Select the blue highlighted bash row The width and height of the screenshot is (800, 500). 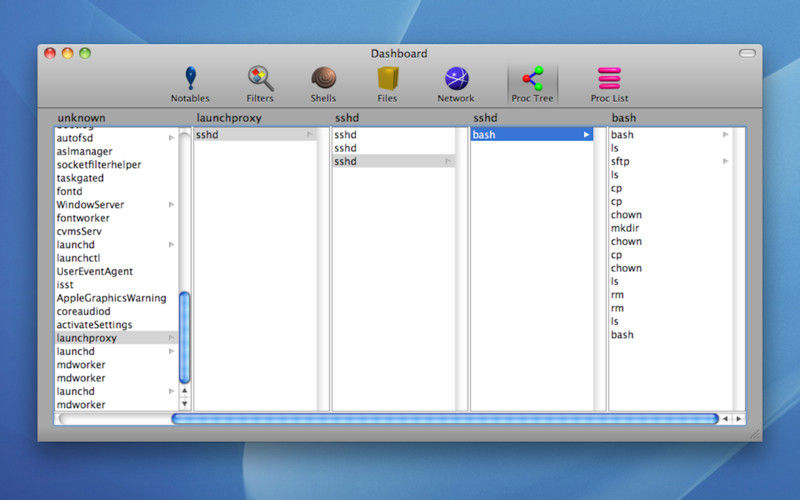(532, 135)
